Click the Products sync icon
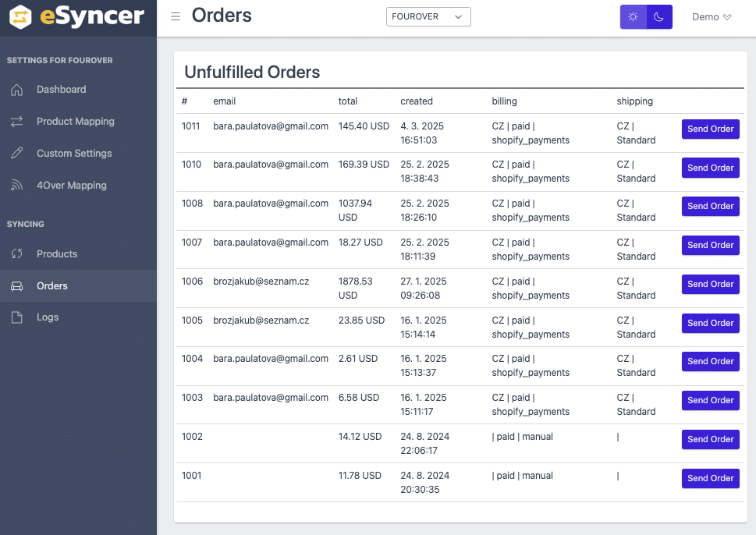 (x=17, y=253)
